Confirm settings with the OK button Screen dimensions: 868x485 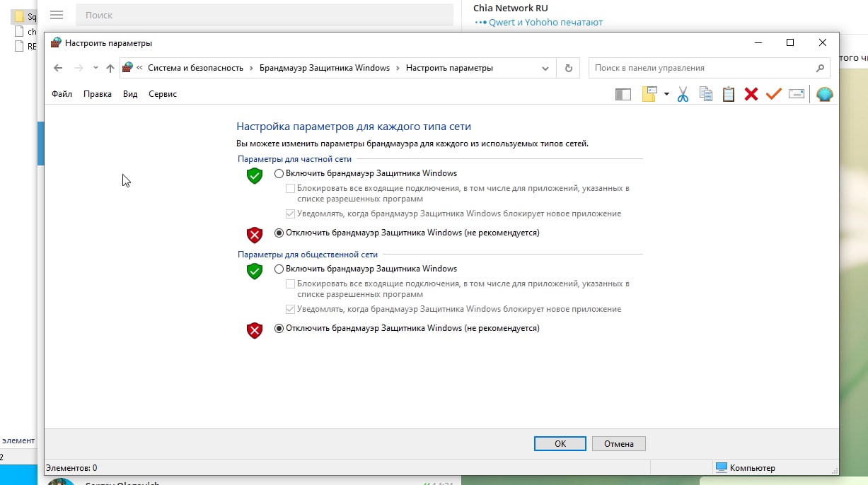pos(560,444)
